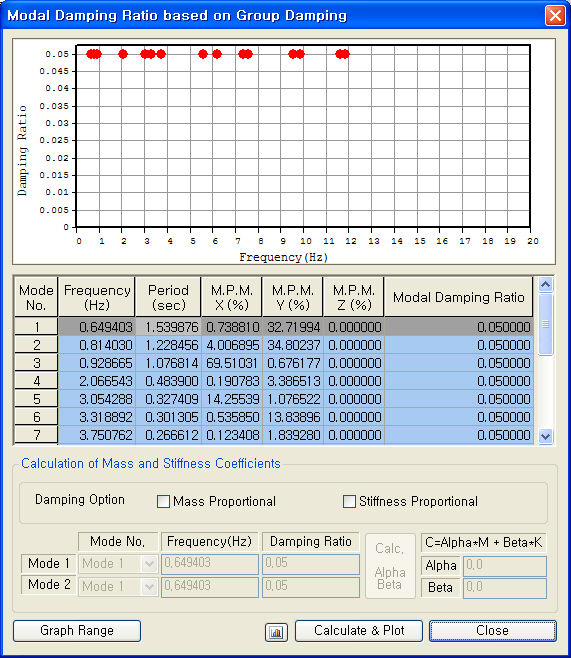The image size is (571, 658).
Task: Click the Alpha value field
Action: [505, 566]
